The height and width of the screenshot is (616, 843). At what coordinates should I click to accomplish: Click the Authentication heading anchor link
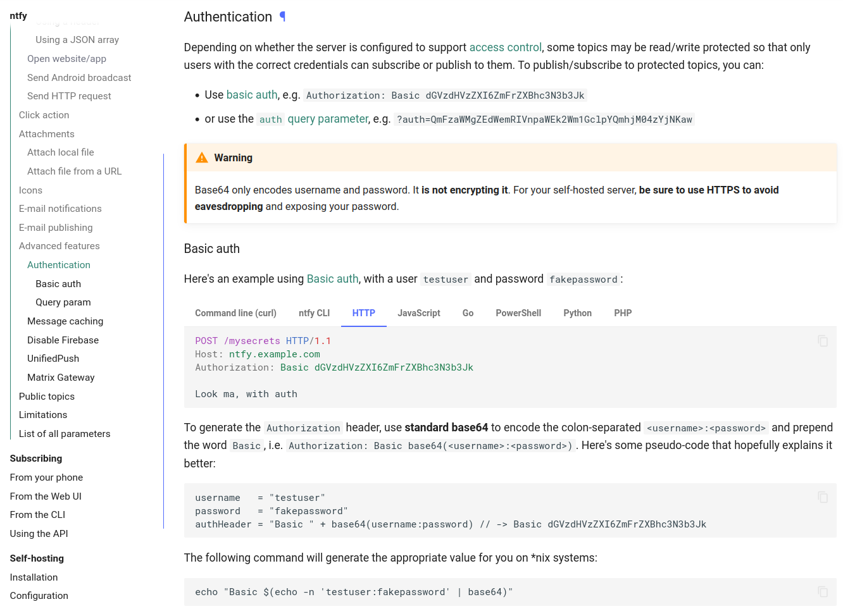[282, 16]
